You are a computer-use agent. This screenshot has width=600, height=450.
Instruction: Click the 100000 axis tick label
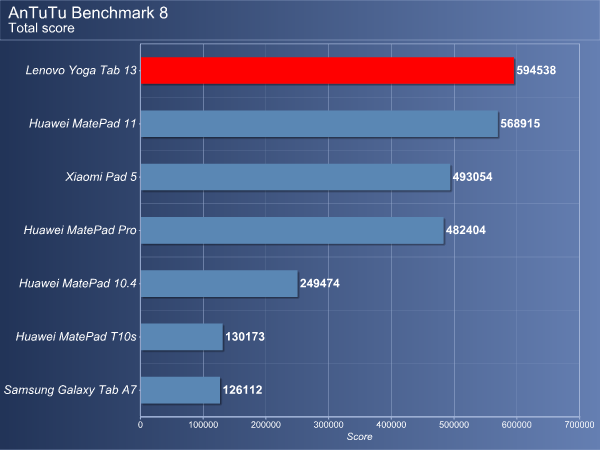click(203, 425)
